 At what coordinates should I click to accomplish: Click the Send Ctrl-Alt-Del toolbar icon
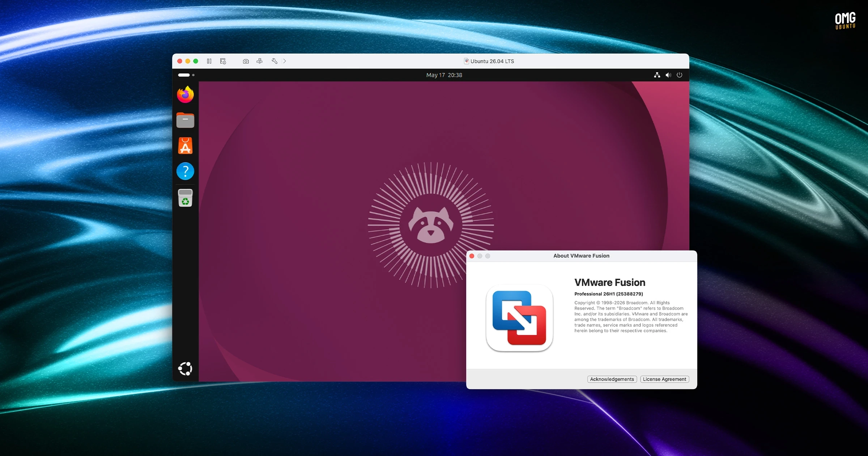click(260, 61)
